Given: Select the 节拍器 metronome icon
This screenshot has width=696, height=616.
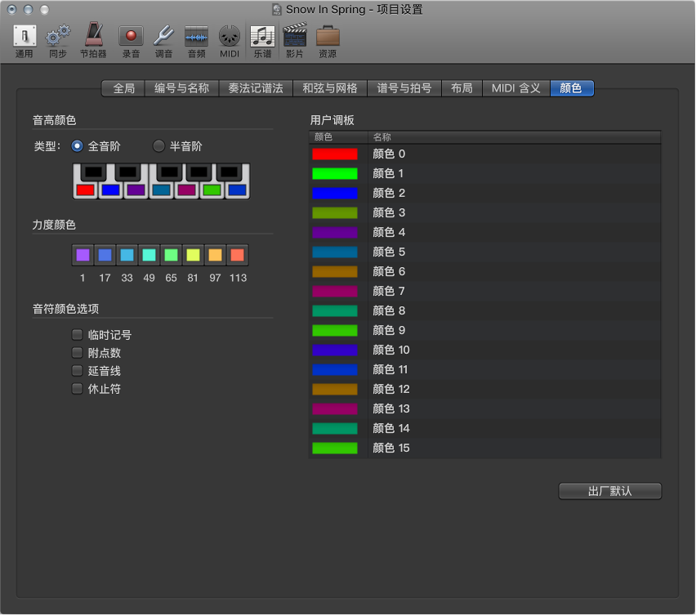Looking at the screenshot, I should tap(93, 37).
